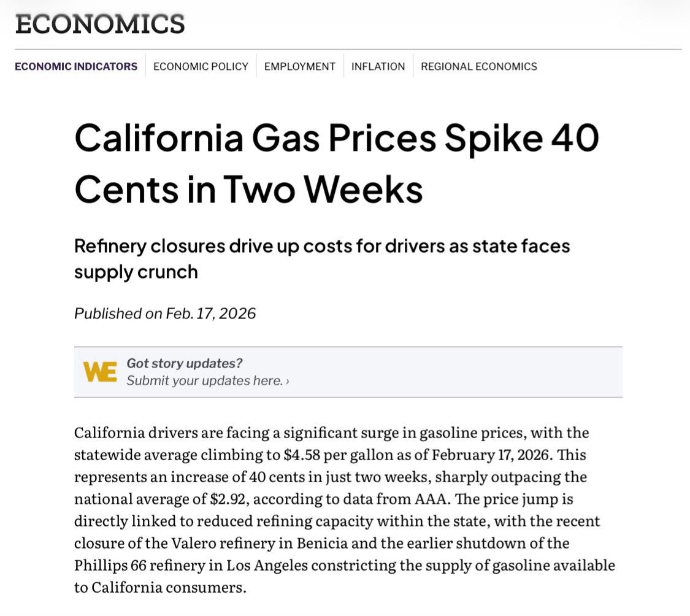Click the 'Got story updates?' banner text

185,363
